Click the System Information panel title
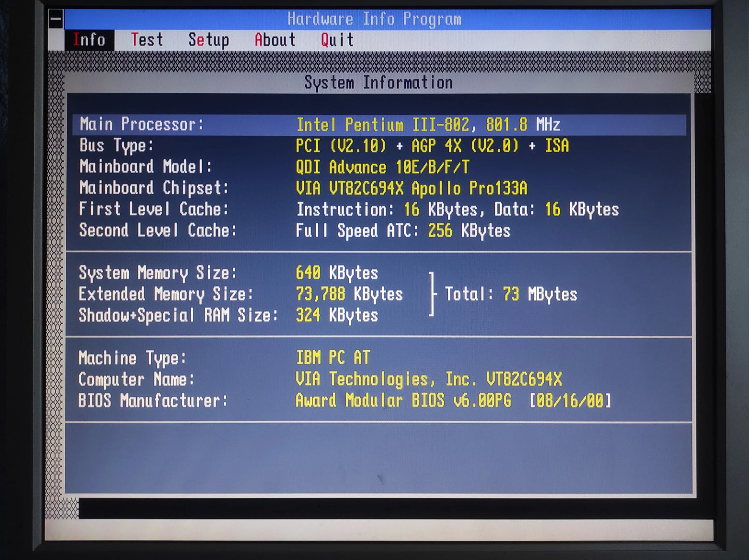This screenshot has width=749, height=560. (x=378, y=83)
